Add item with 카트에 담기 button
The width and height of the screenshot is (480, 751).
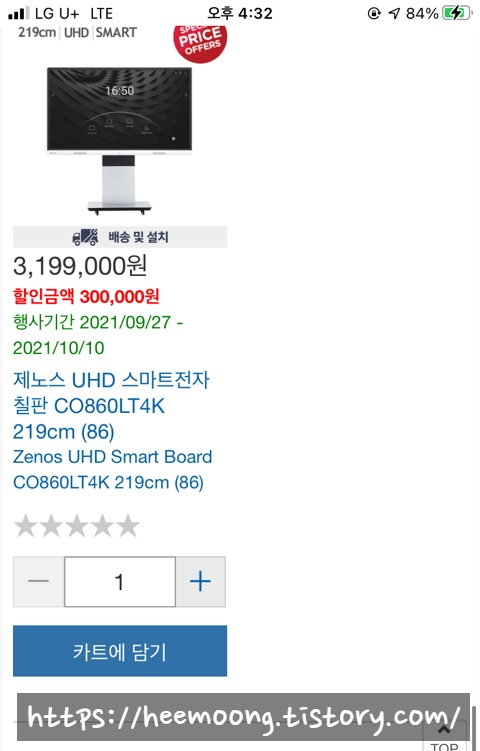(x=120, y=651)
